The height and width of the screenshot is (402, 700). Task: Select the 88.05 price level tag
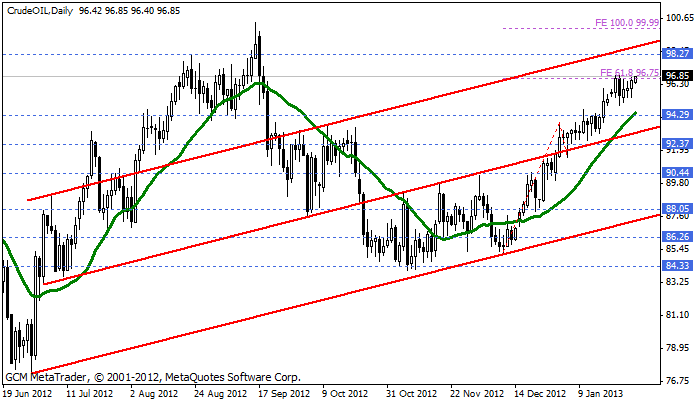[677, 209]
